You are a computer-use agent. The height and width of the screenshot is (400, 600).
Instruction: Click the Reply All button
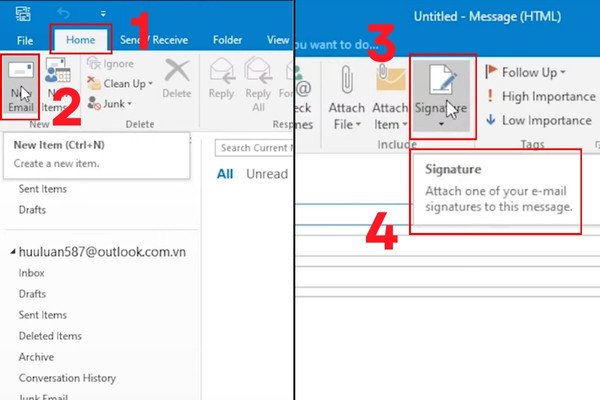[x=258, y=85]
